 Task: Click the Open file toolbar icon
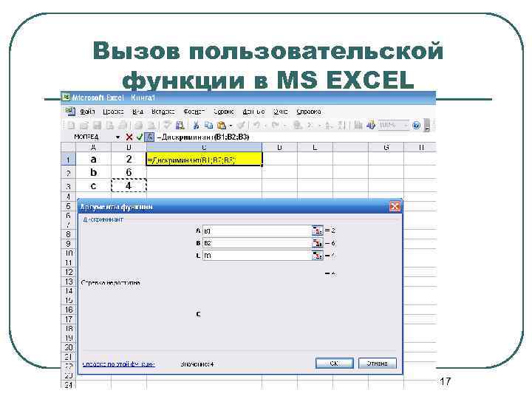tap(83, 126)
